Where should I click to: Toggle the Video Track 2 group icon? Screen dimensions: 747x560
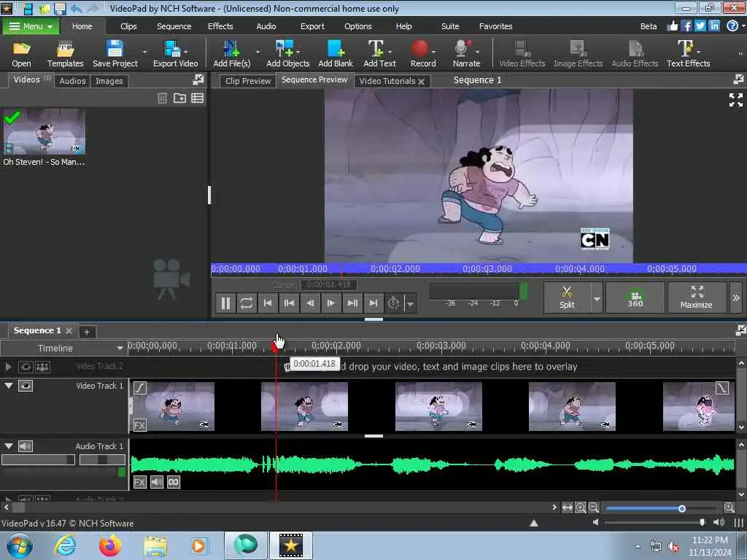tap(42, 367)
